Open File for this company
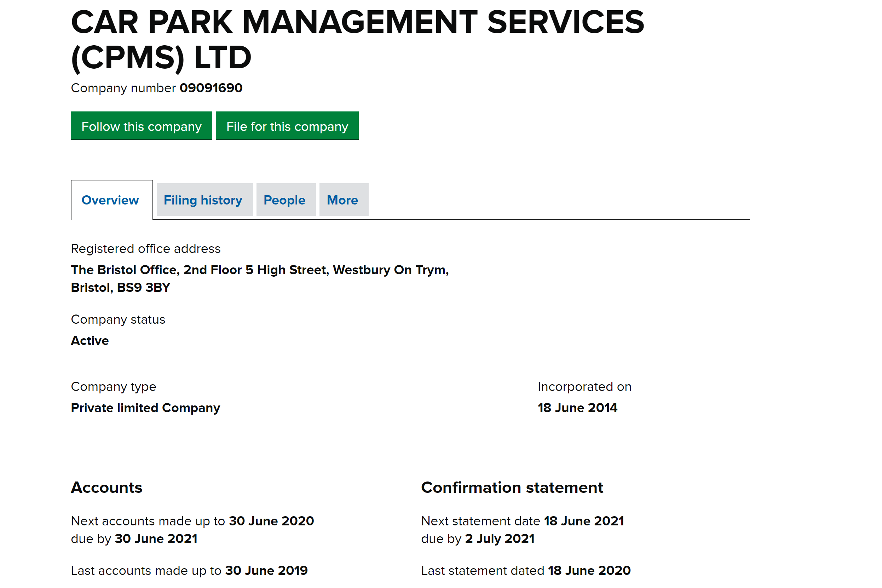Viewport: 882px width, 588px height. 287,126
